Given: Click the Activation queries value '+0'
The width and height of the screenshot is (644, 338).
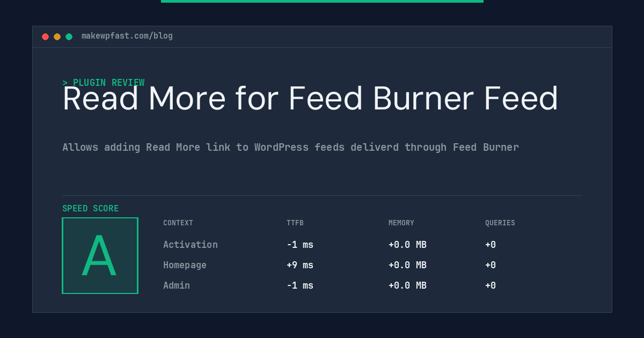Looking at the screenshot, I should 491,245.
